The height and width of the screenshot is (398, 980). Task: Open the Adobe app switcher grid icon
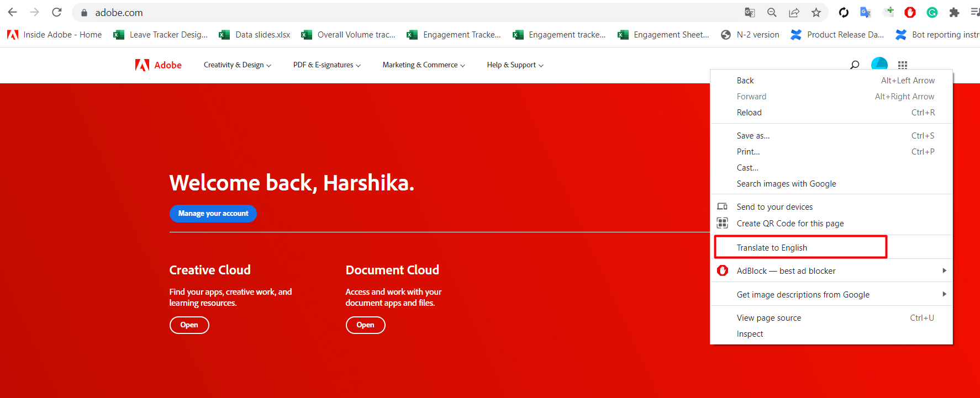[903, 65]
